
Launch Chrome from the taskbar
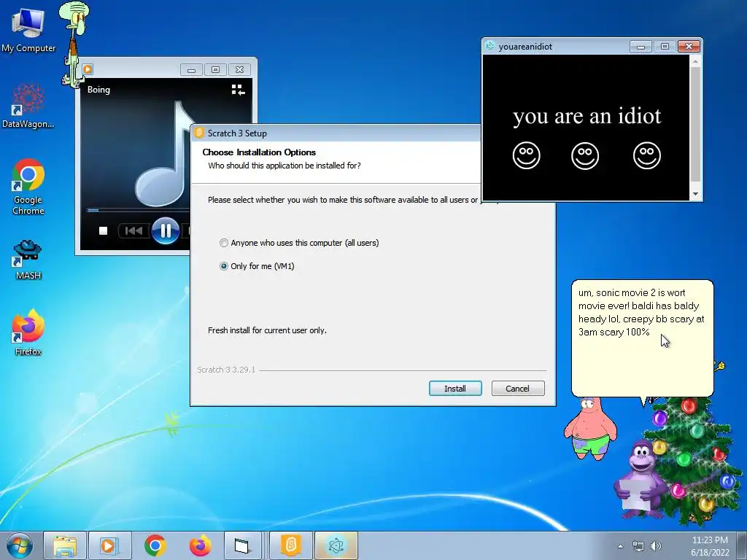pos(155,545)
